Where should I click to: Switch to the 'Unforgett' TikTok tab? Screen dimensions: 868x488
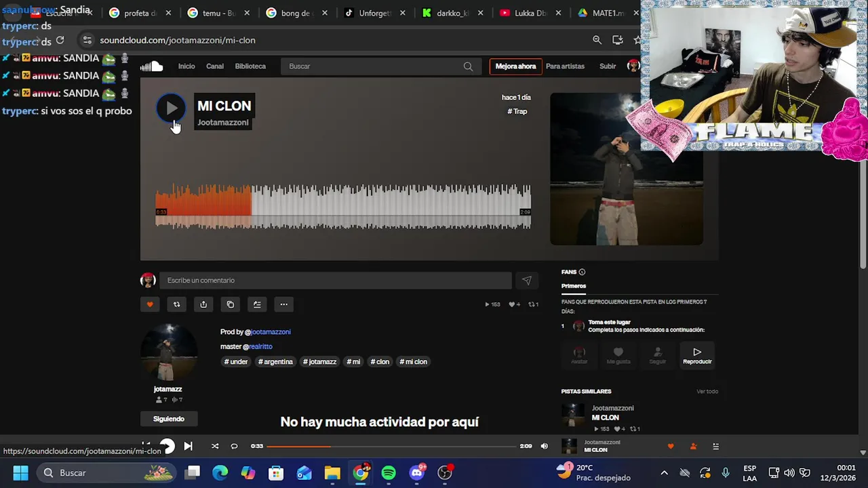pos(376,13)
